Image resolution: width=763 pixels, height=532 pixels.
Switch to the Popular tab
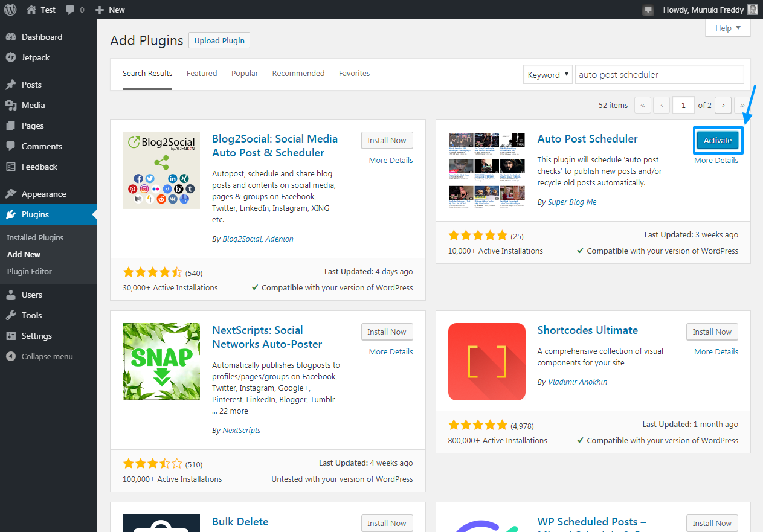pyautogui.click(x=245, y=74)
